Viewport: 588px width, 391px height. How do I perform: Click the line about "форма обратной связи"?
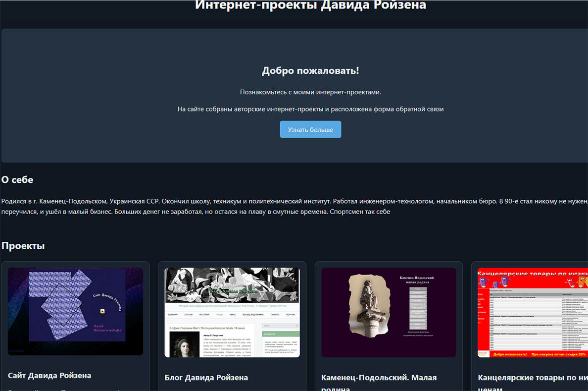coord(310,109)
